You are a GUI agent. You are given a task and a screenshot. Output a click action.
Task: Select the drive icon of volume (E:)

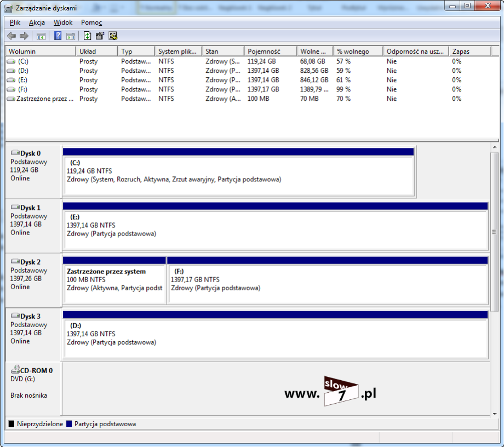point(12,80)
